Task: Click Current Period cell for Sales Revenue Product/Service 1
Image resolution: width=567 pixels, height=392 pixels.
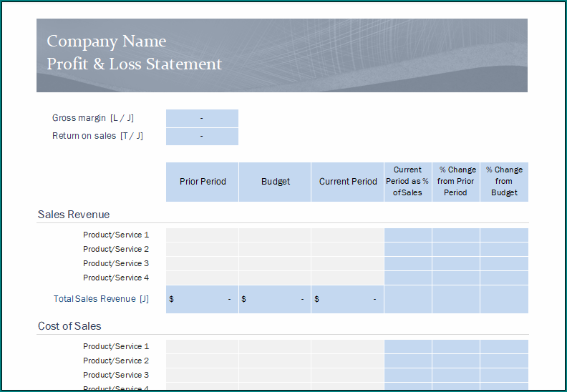Action: click(347, 235)
